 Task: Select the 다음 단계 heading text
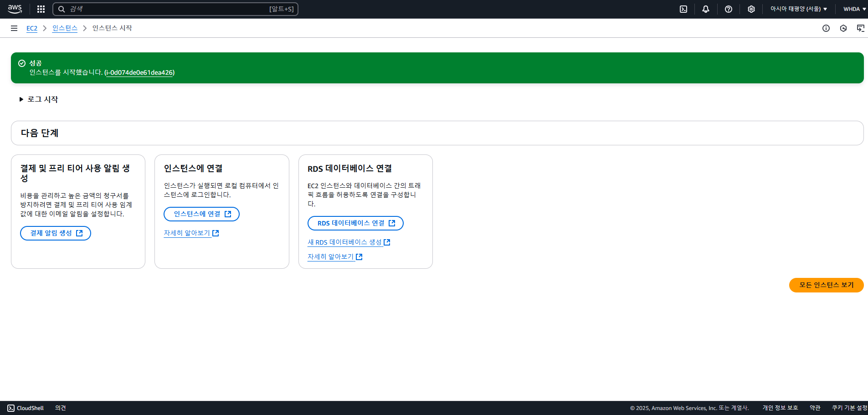tap(40, 133)
